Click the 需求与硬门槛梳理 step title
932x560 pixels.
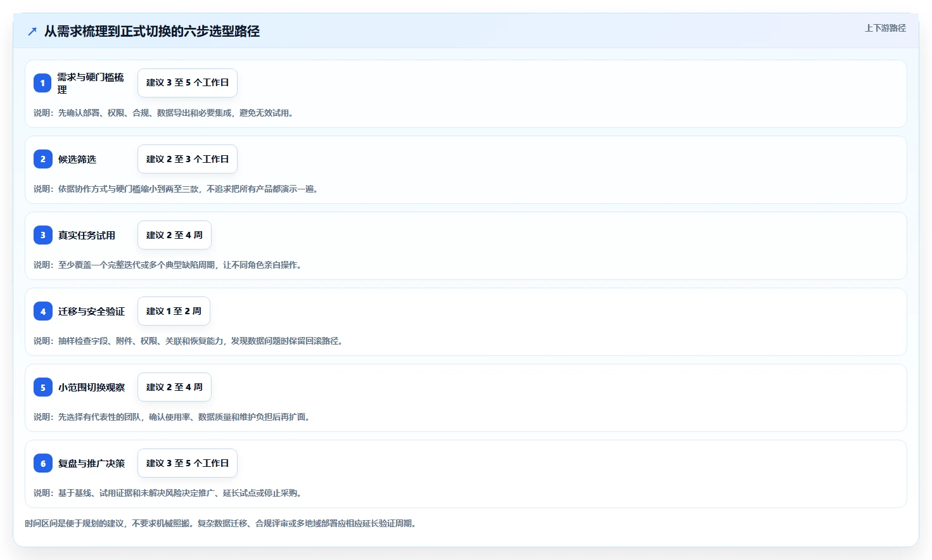(x=91, y=83)
